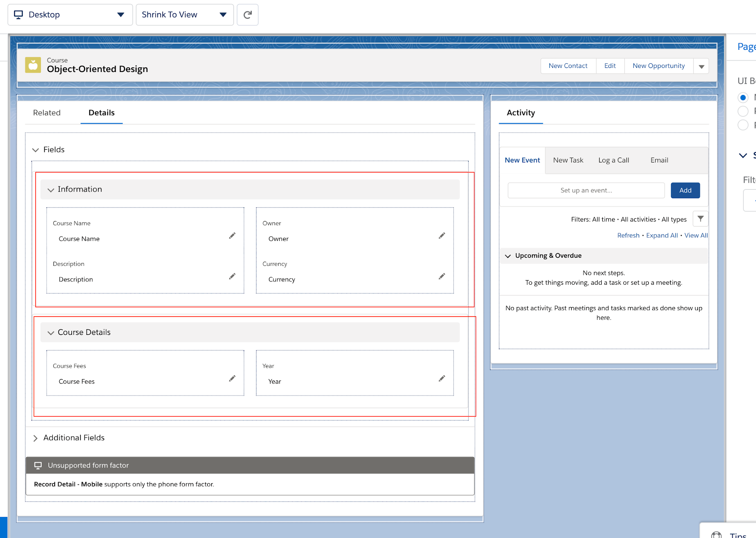Click the edit pencil beside Year

pyautogui.click(x=442, y=378)
